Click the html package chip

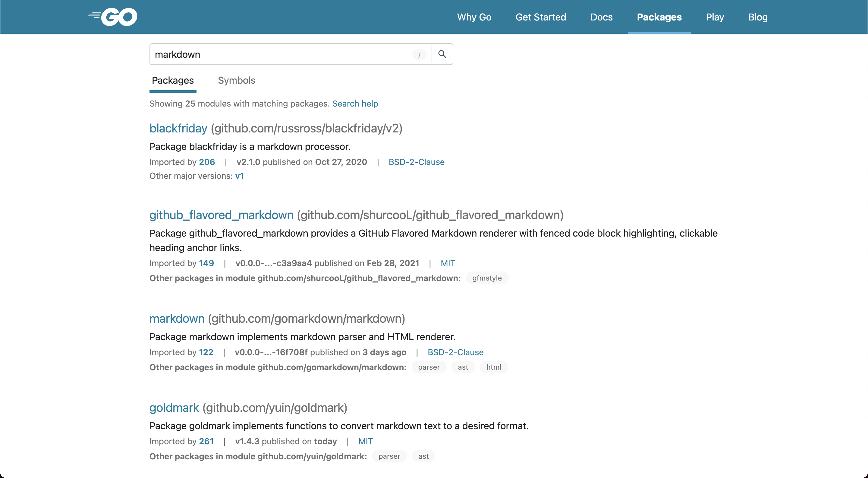493,367
